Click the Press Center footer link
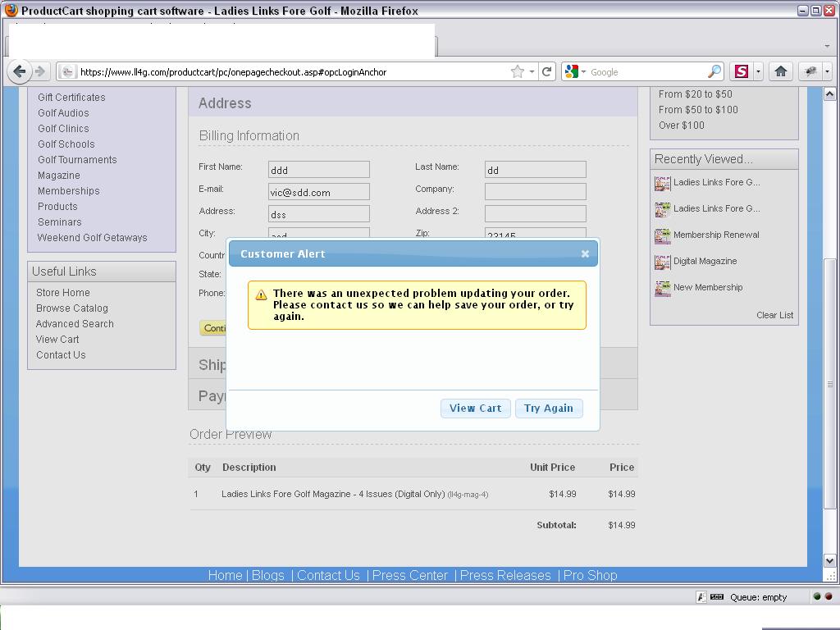Viewport: 840px width, 630px height. (409, 575)
